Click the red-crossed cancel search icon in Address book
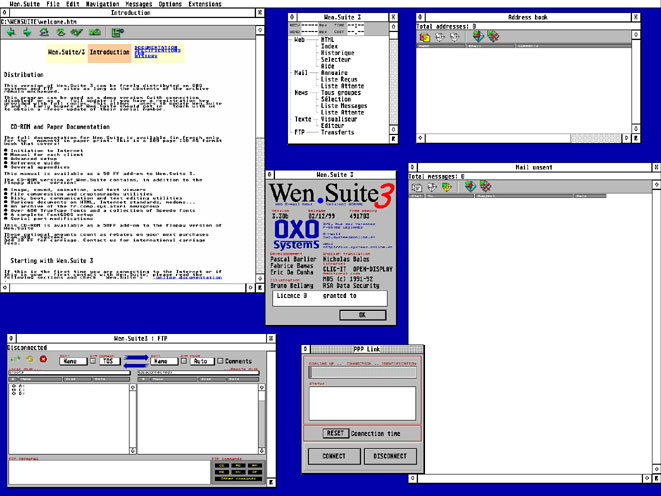The height and width of the screenshot is (496, 661). pyautogui.click(x=493, y=37)
